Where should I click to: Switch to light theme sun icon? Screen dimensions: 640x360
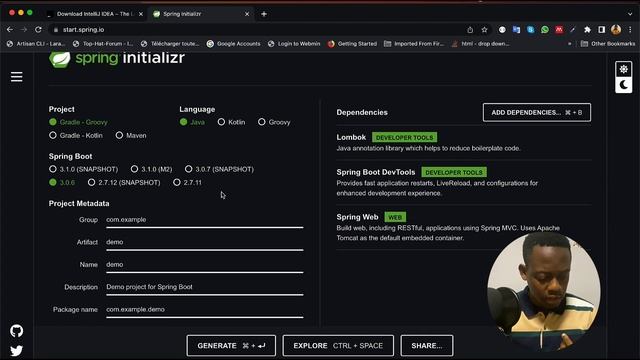623,69
